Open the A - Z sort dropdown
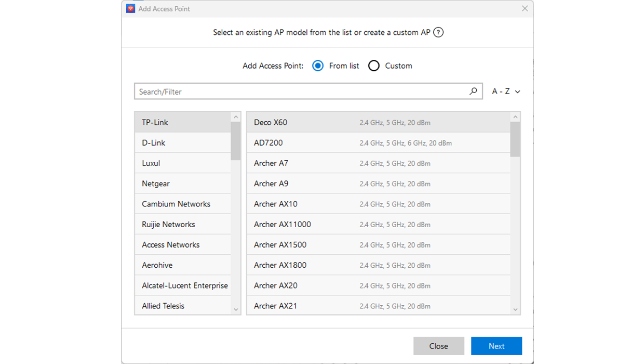This screenshot has height=364, width=644. 506,92
